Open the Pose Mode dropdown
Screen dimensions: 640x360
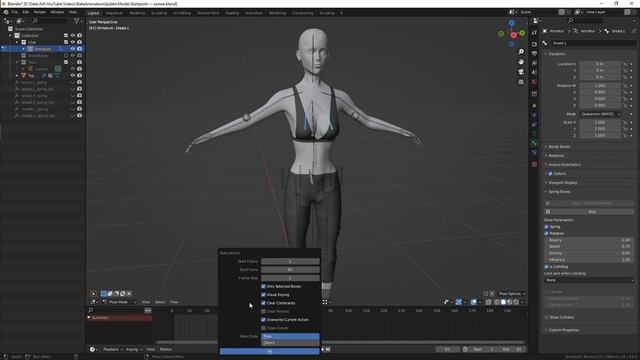(x=119, y=302)
